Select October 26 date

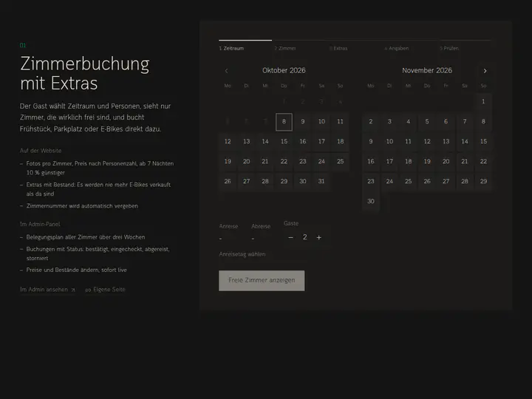click(228, 182)
